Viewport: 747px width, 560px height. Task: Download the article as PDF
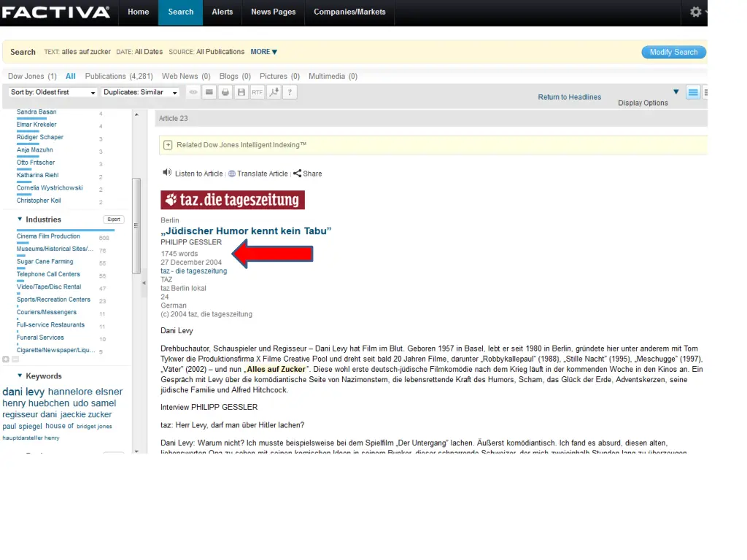click(x=274, y=92)
